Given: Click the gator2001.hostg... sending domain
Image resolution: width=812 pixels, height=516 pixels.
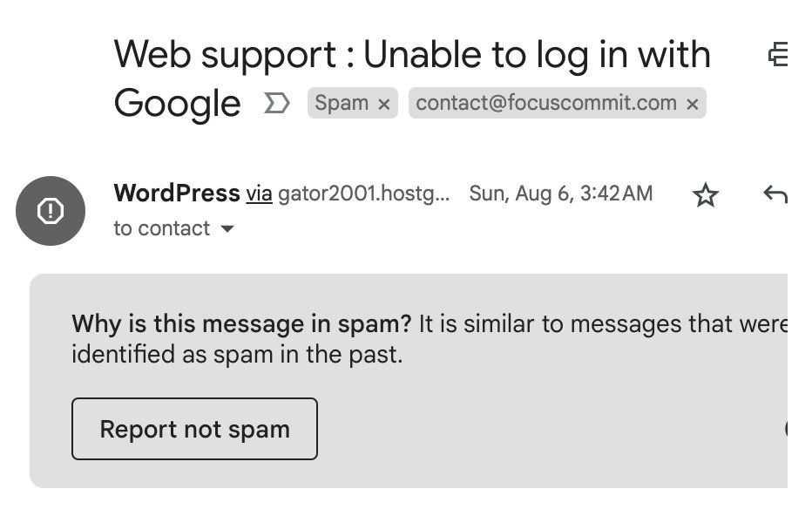Looking at the screenshot, I should 364,193.
